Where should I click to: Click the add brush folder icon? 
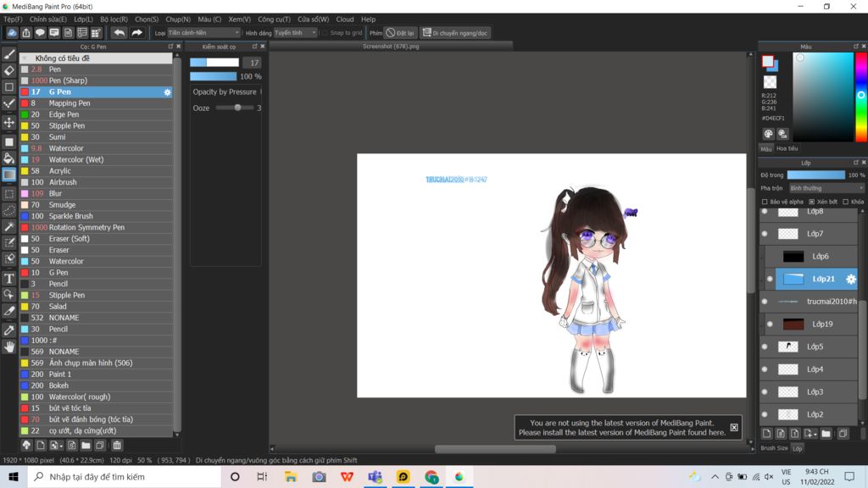tap(86, 445)
